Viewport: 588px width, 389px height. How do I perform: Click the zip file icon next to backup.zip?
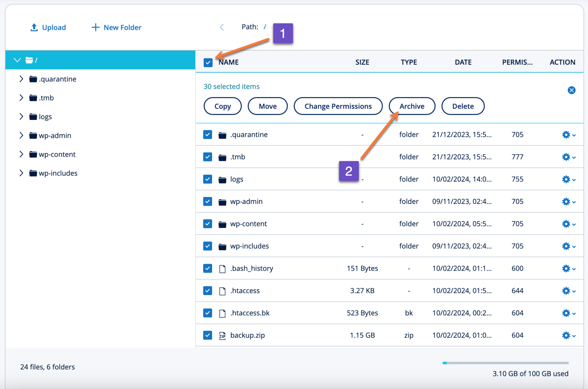(222, 335)
